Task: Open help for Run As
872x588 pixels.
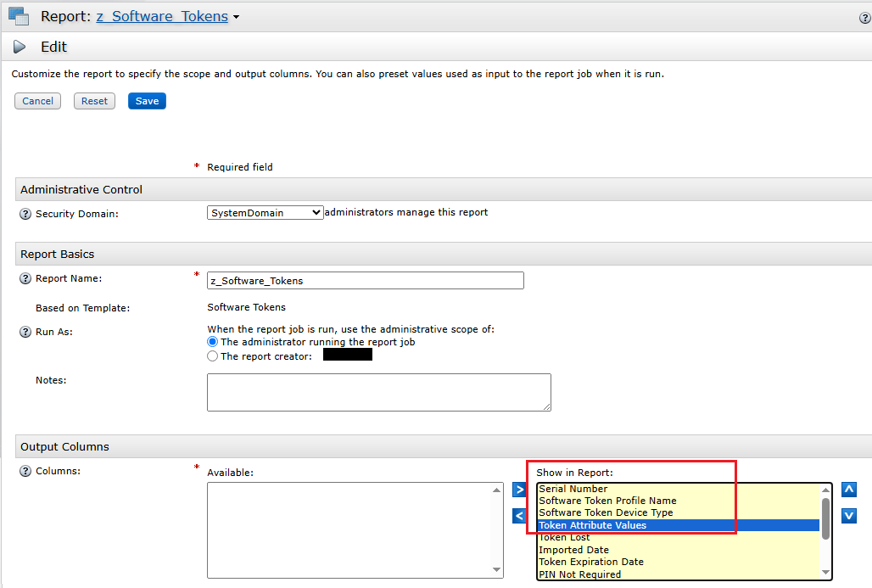Action: 25,332
